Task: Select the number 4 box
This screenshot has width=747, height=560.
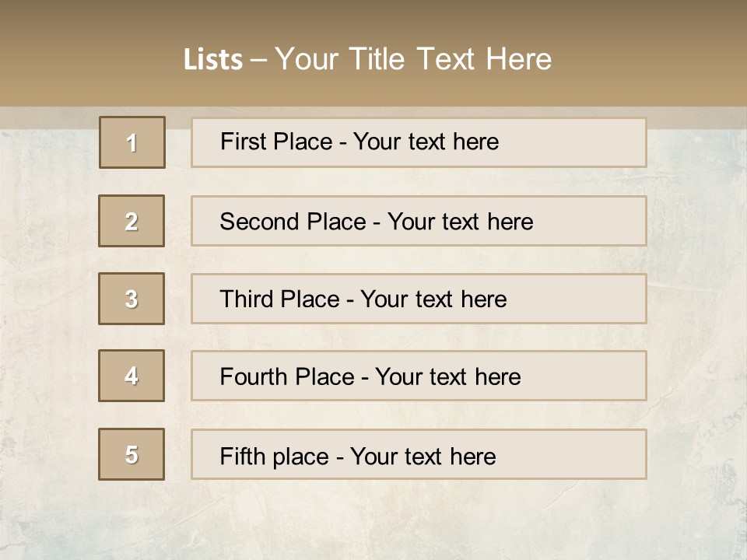Action: (132, 376)
